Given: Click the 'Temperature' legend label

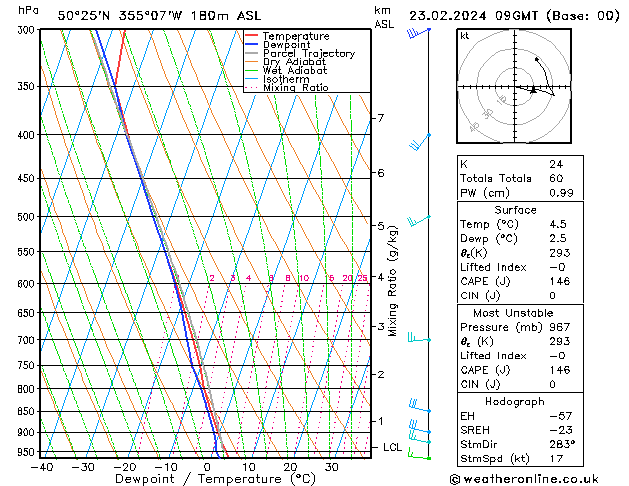Looking at the screenshot, I should [x=296, y=36].
